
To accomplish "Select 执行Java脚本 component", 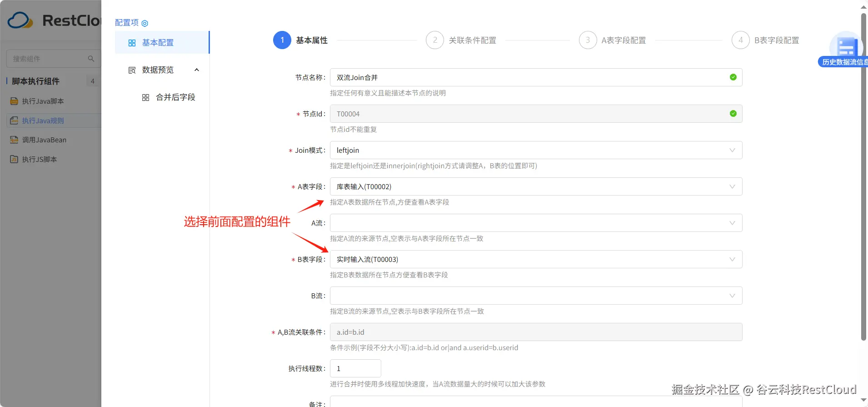I will pos(54,101).
